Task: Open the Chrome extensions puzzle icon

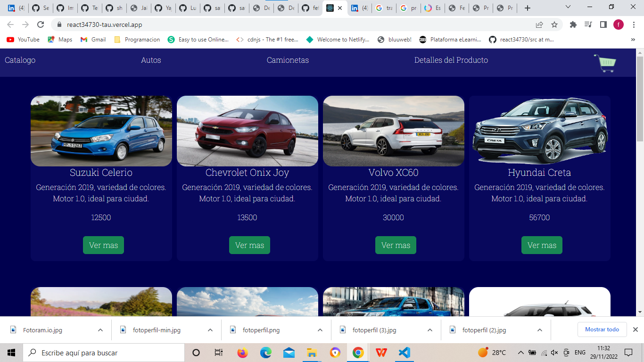Action: (573, 25)
